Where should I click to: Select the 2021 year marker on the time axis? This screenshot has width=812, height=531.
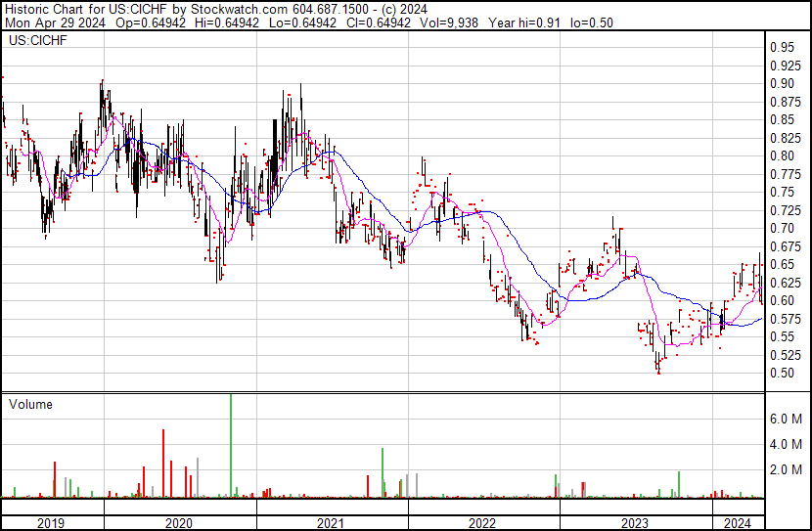point(332,523)
